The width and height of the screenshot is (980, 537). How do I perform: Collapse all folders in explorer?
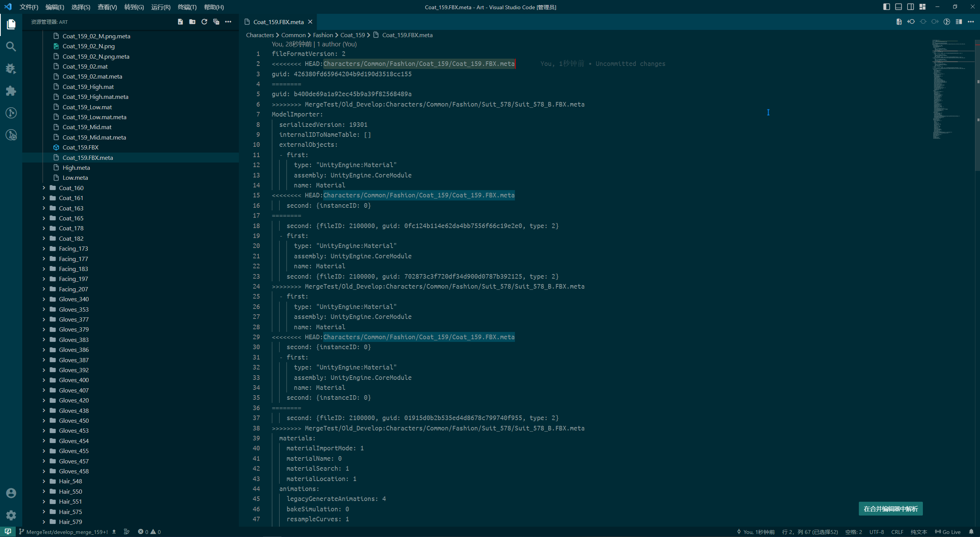click(216, 22)
